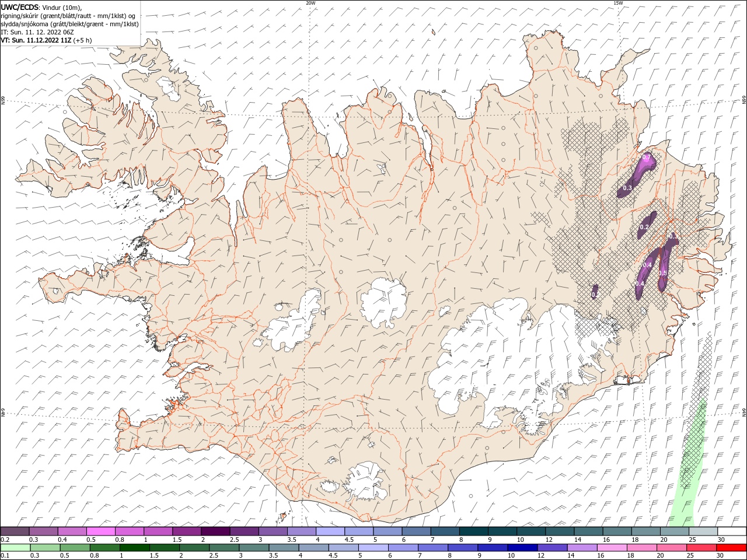Click the '20W' longitude label

coord(310,3)
